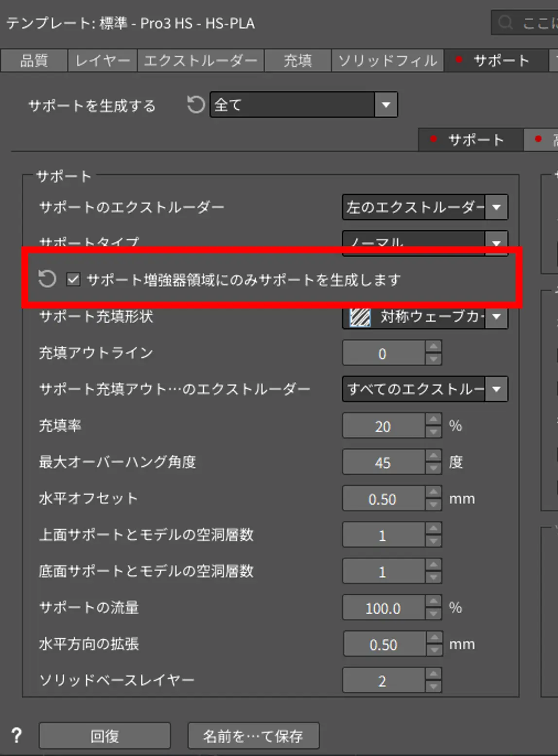Open the サポートを生成する dropdown
Viewport: 558px width, 756px height.
[386, 104]
